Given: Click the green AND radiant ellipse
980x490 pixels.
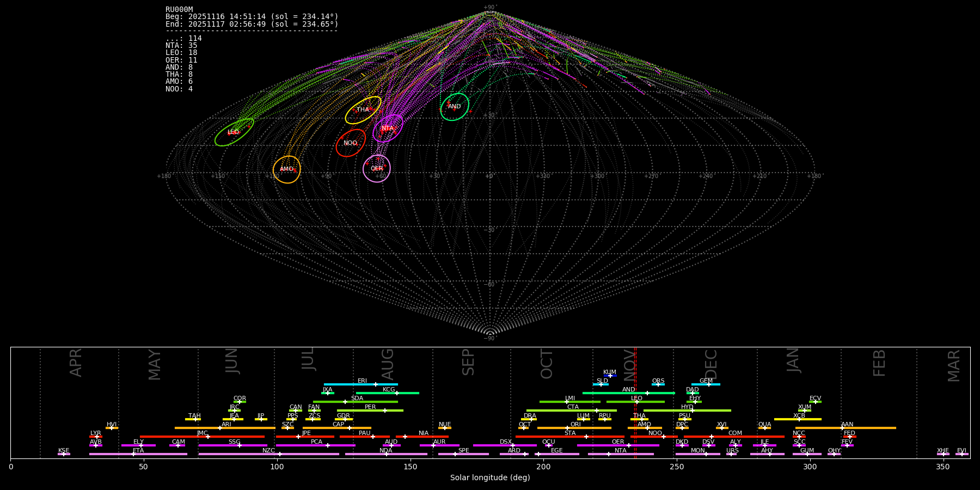Looking at the screenshot, I should tap(455, 107).
